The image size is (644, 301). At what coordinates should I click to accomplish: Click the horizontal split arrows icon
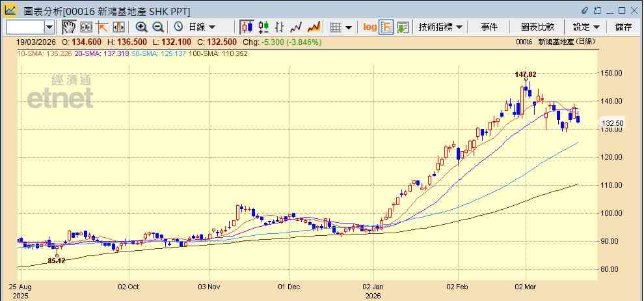[118, 27]
